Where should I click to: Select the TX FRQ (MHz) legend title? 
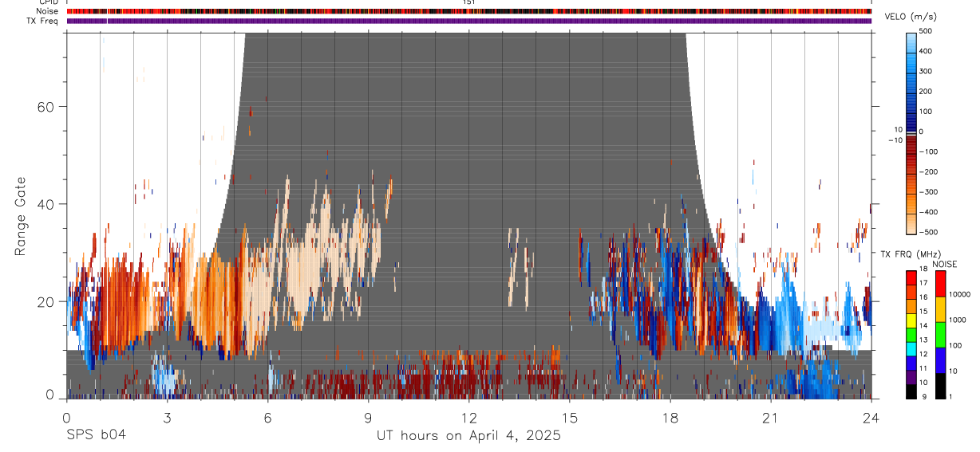pos(908,254)
